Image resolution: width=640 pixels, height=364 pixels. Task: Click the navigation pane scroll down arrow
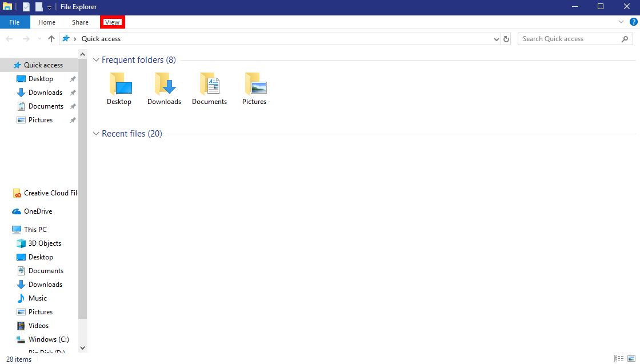coord(82,347)
